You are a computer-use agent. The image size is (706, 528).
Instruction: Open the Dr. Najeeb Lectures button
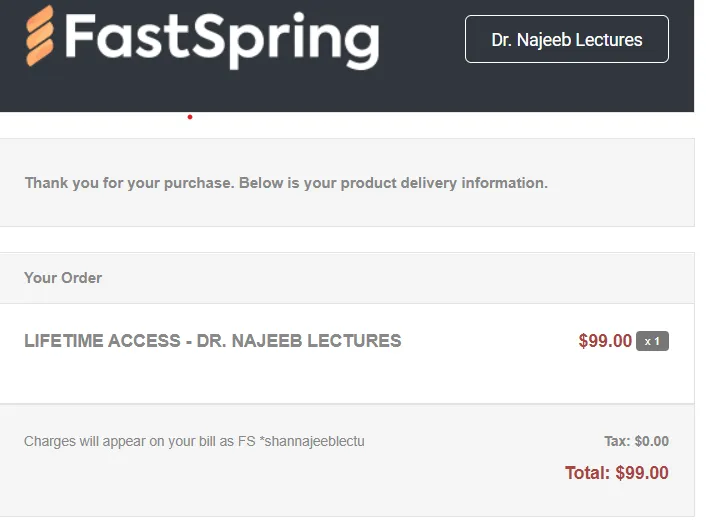(x=566, y=39)
